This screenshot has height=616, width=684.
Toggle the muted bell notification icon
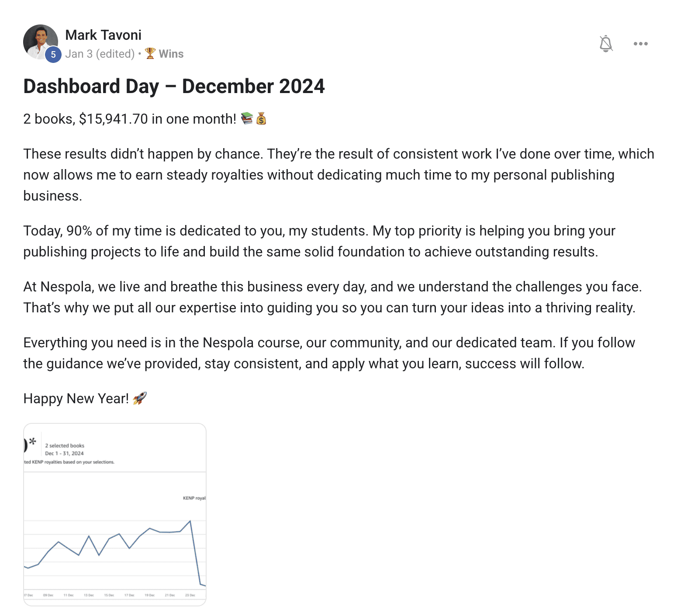[x=606, y=44]
